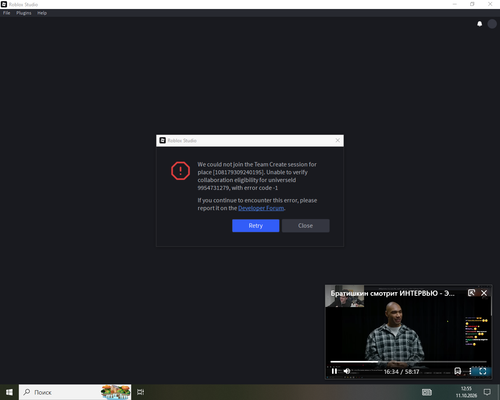Click the user avatar circle in Studio
The height and width of the screenshot is (400, 500).
(x=492, y=24)
